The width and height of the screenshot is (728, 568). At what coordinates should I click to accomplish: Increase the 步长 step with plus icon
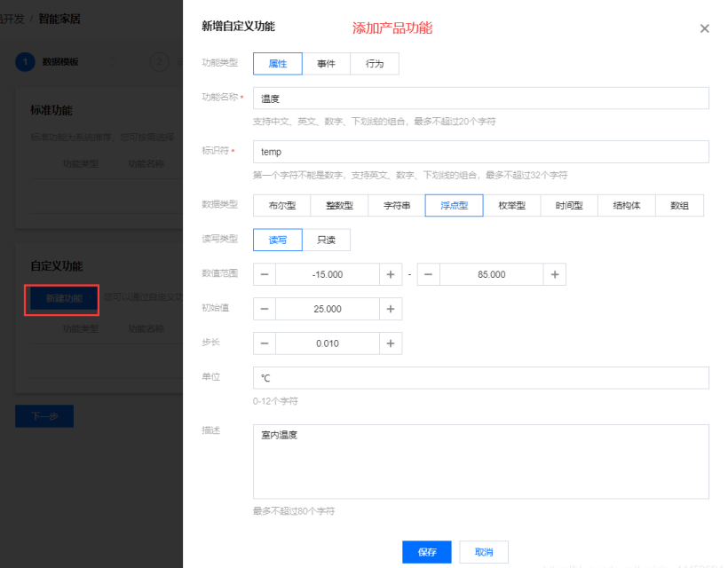(390, 343)
